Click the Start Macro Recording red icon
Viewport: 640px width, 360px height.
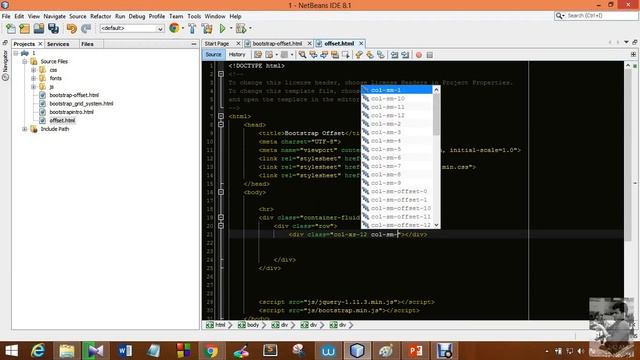pyautogui.click(x=419, y=55)
